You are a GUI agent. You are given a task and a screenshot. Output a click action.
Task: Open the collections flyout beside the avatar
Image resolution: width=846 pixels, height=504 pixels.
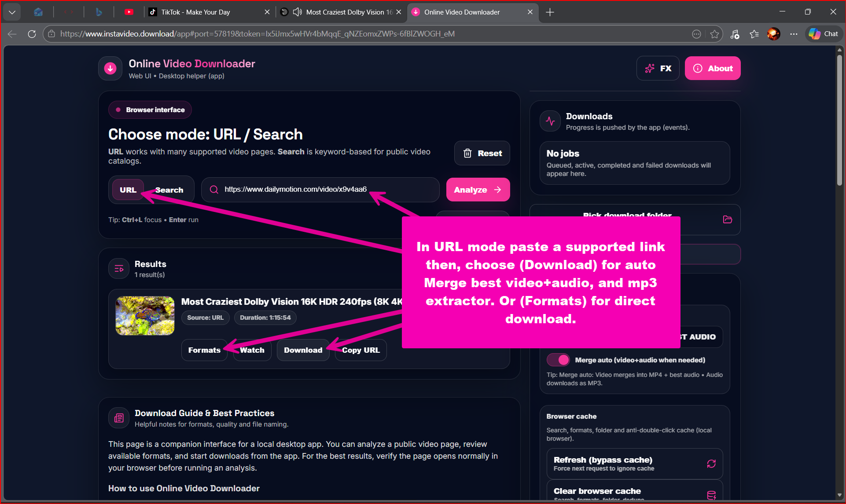[754, 34]
